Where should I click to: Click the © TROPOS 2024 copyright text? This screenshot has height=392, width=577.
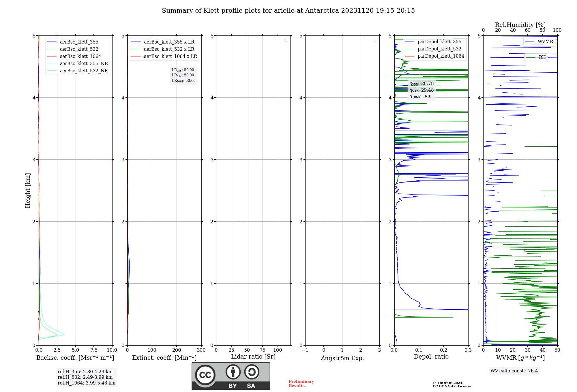click(x=448, y=383)
